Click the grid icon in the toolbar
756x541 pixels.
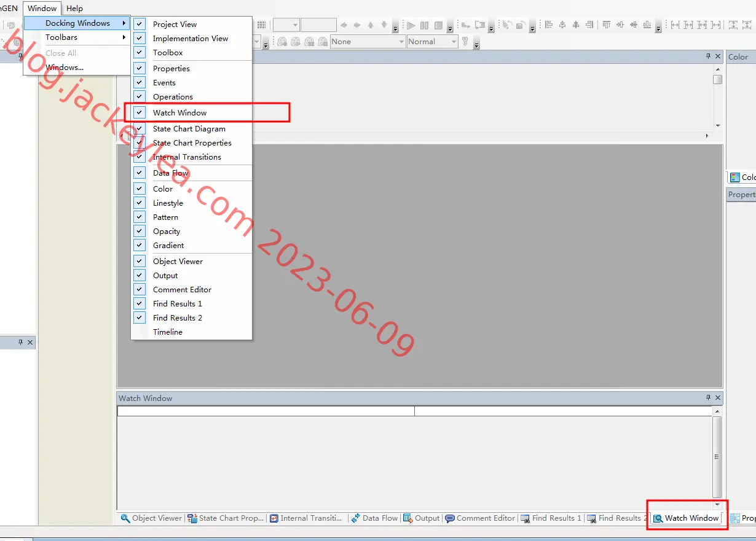click(261, 25)
